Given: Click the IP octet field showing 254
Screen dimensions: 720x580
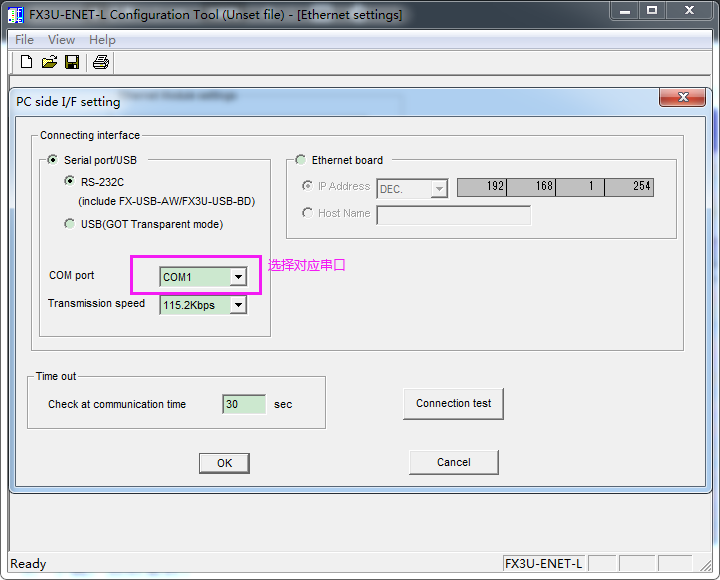Looking at the screenshot, I should (629, 187).
